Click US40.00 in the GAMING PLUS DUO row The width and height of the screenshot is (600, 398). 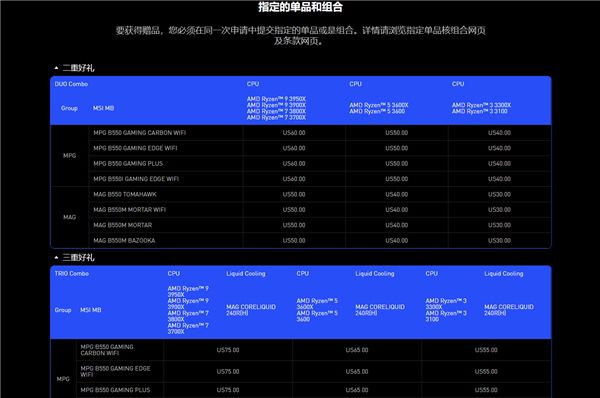pos(499,163)
